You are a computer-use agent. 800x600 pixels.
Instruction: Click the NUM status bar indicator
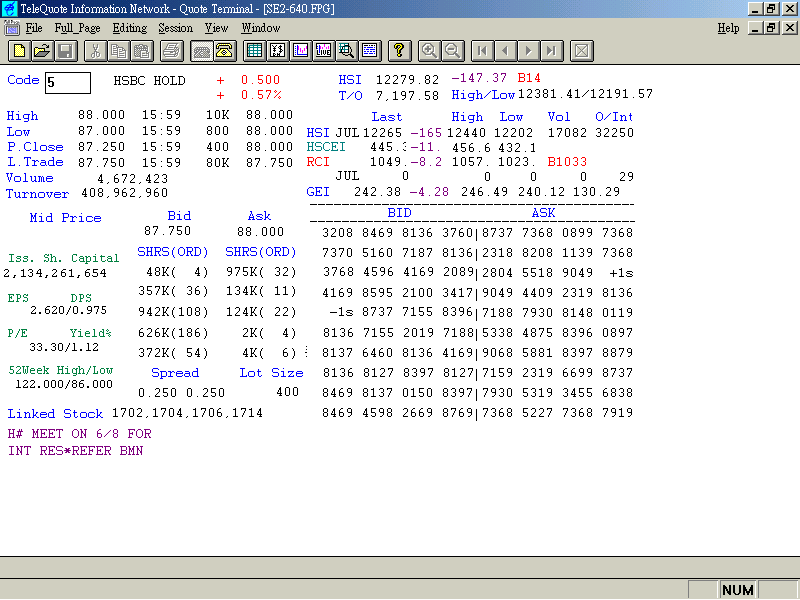pos(738,590)
